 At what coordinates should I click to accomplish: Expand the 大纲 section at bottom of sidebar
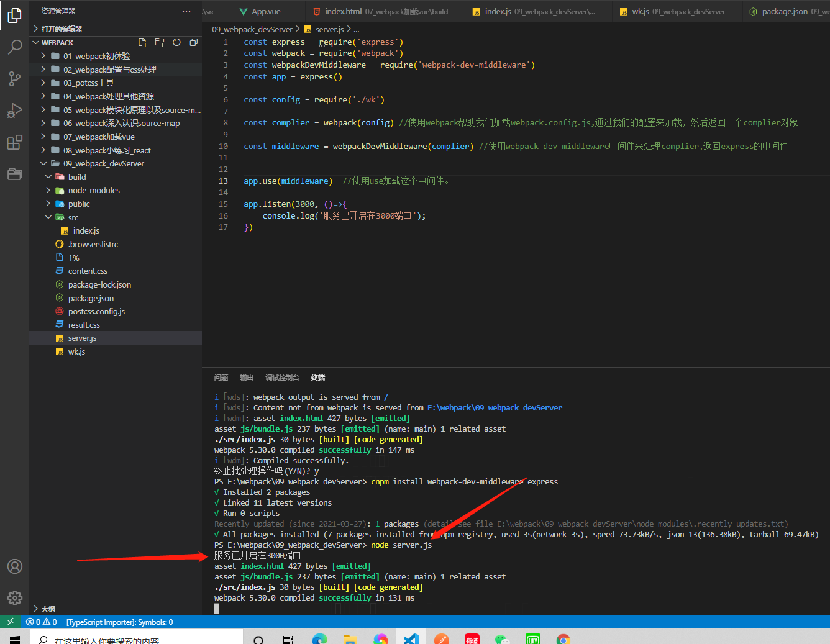click(49, 609)
